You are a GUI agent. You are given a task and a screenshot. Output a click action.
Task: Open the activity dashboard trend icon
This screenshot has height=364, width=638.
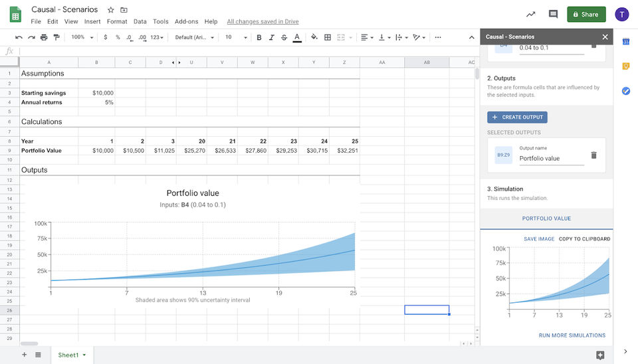pos(530,14)
